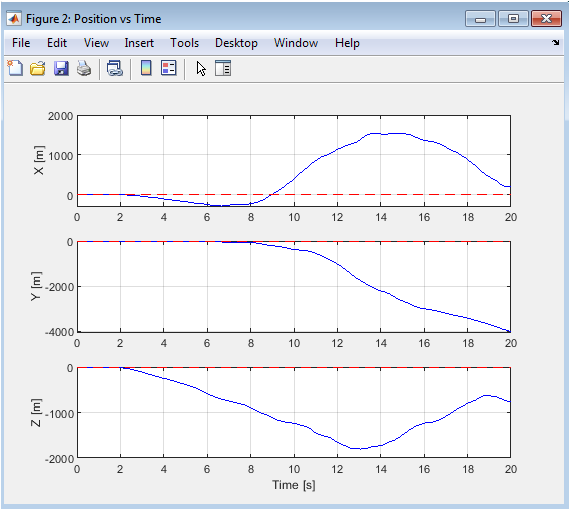Click the Time [s] axis label
This screenshot has height=510, width=570.
click(294, 485)
